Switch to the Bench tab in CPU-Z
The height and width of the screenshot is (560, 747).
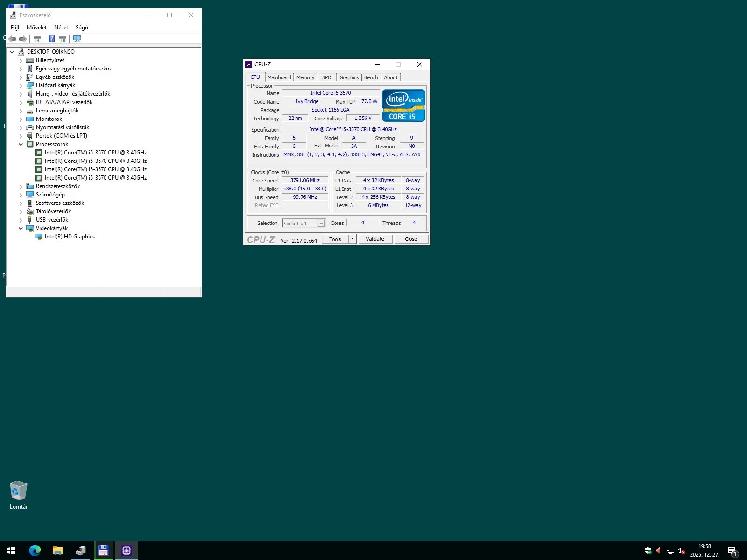coord(371,77)
